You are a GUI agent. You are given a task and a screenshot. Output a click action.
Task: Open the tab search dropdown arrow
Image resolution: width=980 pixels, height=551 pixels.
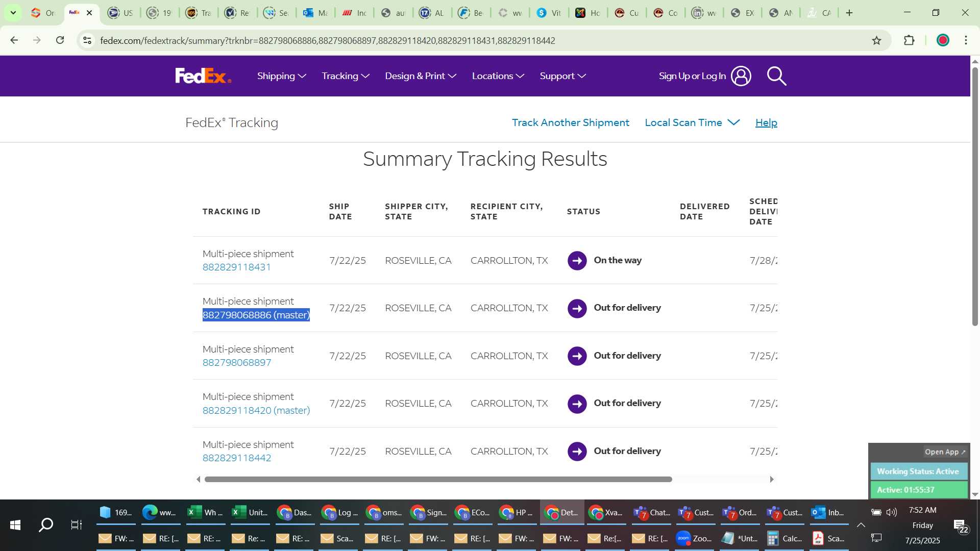pyautogui.click(x=13, y=13)
